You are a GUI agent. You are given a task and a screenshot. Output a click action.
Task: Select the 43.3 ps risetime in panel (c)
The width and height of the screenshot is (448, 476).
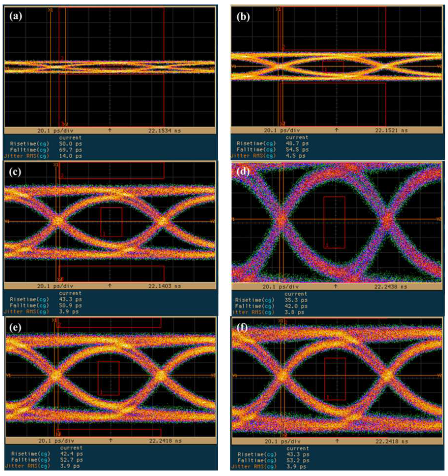click(70, 299)
